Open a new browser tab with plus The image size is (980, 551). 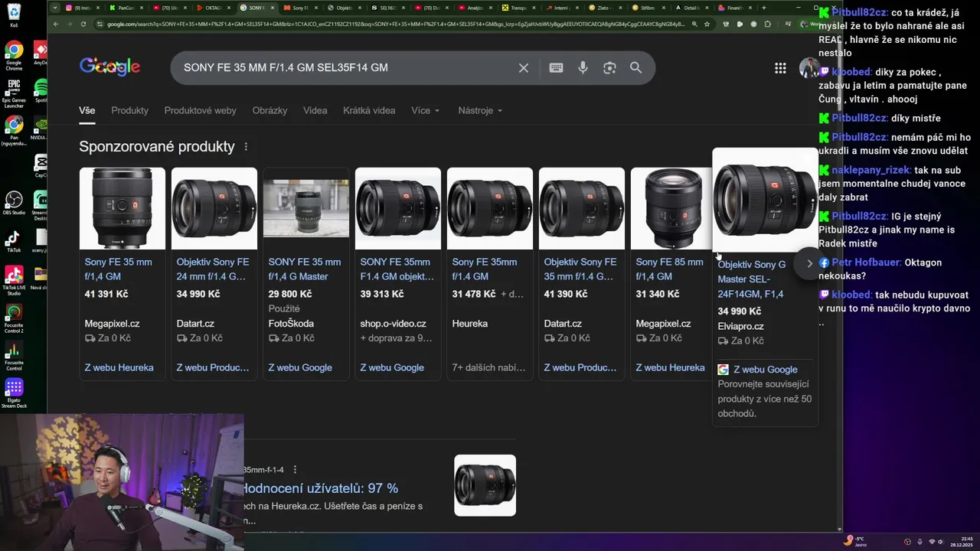(x=763, y=8)
